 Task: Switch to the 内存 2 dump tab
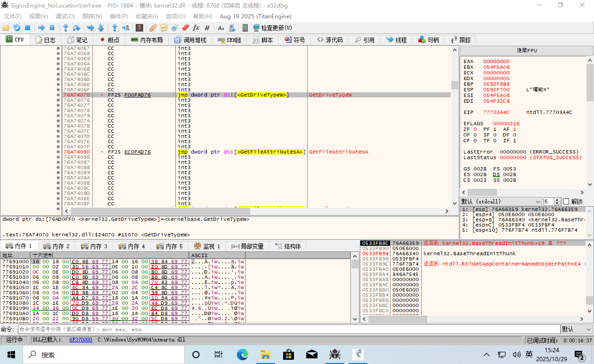(56, 246)
